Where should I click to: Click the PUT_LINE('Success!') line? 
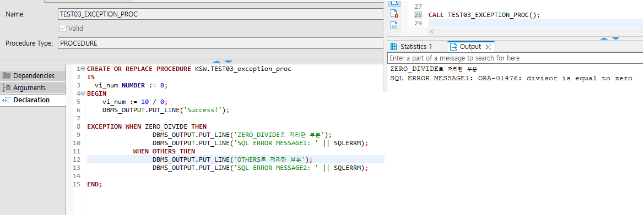(165, 110)
